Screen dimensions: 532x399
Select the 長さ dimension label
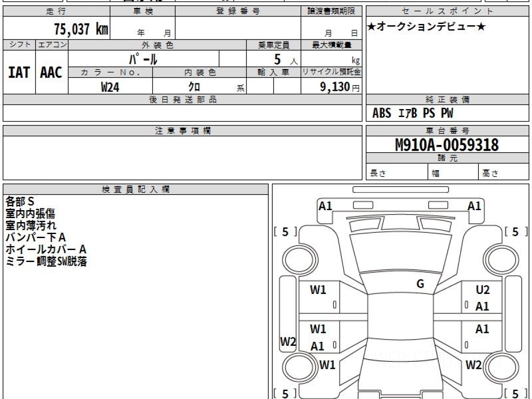click(x=378, y=173)
